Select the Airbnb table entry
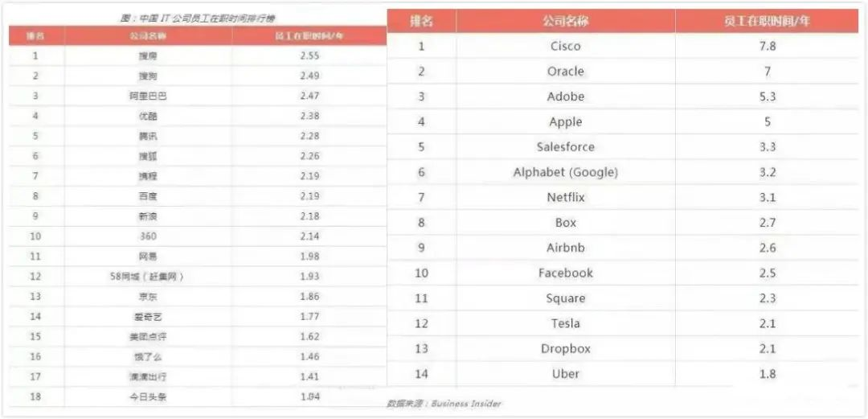Image resolution: width=868 pixels, height=419 pixels. click(x=565, y=248)
